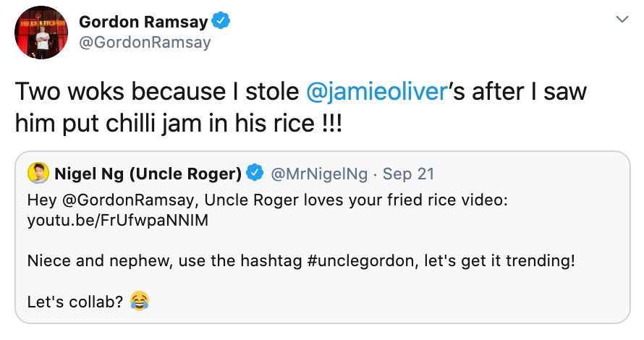This screenshot has width=644, height=340.
Task: Open the Gordon Ramsay display name link
Action: pos(143,22)
